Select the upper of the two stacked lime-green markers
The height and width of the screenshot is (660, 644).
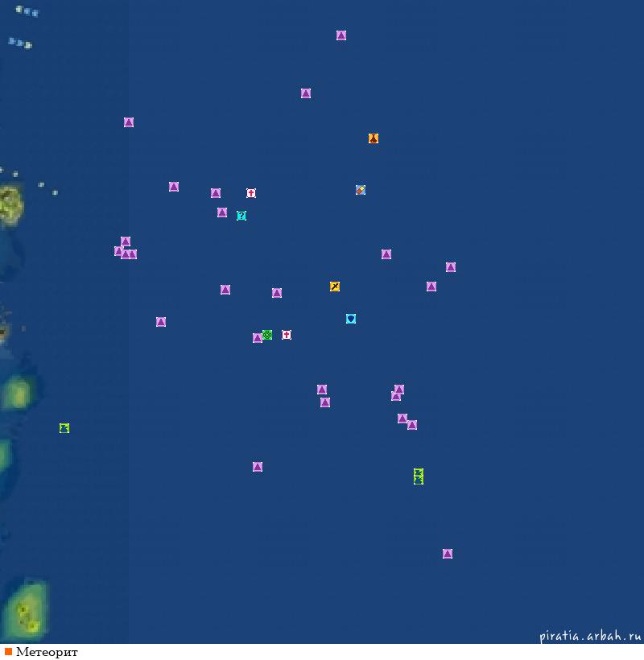coord(418,472)
